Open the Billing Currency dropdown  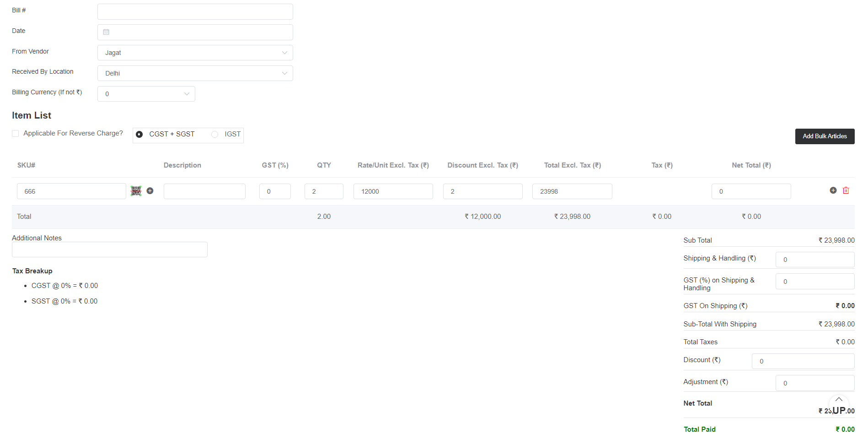(146, 94)
